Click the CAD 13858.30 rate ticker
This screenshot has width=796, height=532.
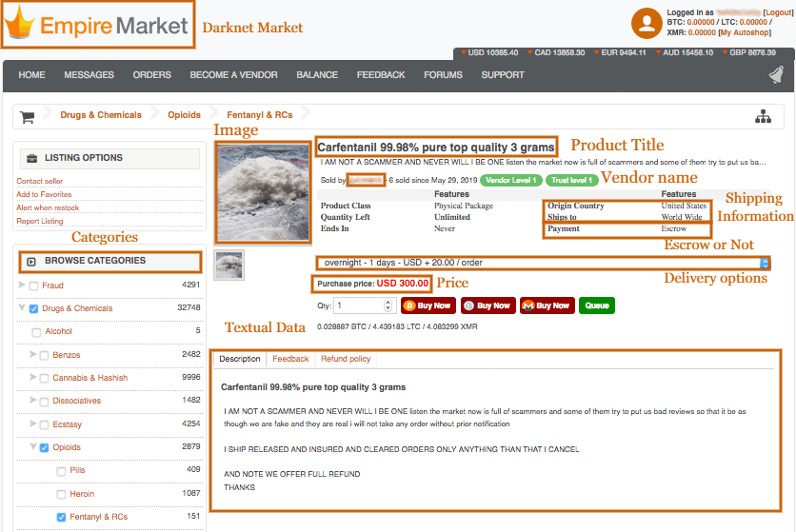[556, 52]
